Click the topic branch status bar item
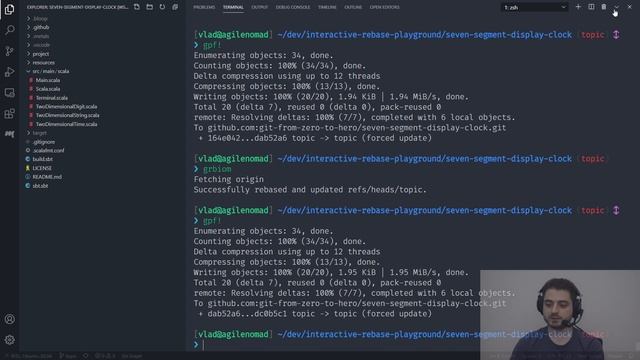The height and width of the screenshot is (360, 640). pos(68,356)
